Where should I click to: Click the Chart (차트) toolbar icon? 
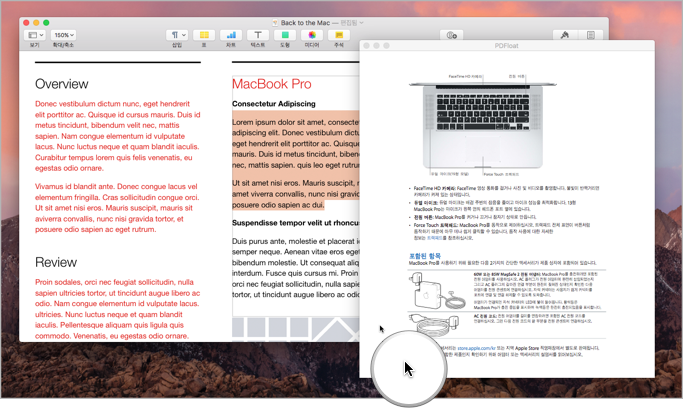tap(231, 35)
